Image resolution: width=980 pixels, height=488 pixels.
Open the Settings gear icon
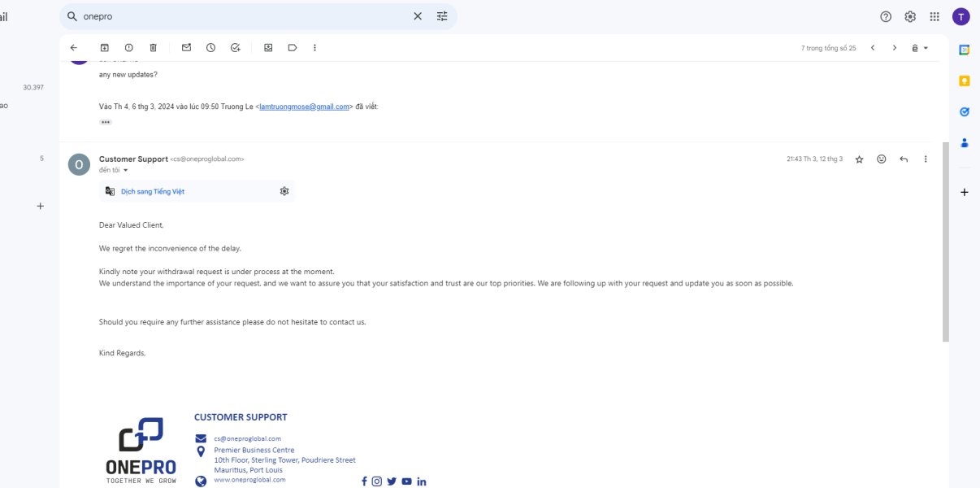(910, 16)
